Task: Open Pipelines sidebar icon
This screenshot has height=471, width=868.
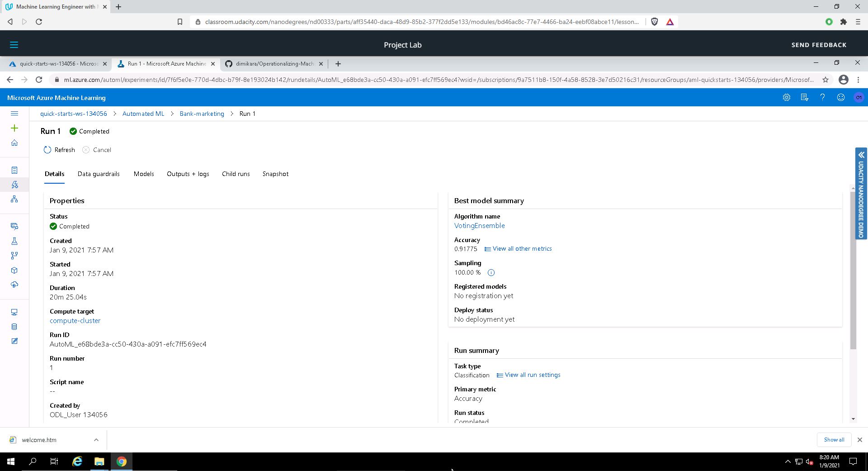Action: coord(14,256)
